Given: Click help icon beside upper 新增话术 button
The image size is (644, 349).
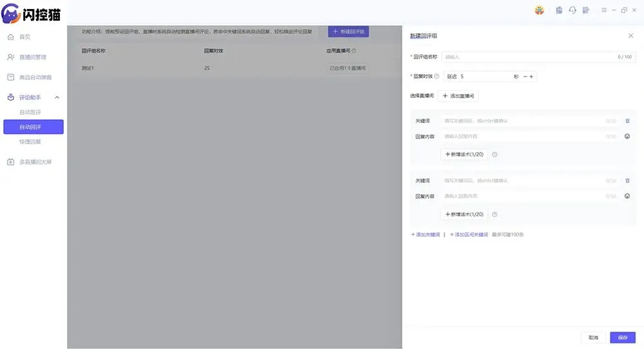Looking at the screenshot, I should tap(495, 155).
